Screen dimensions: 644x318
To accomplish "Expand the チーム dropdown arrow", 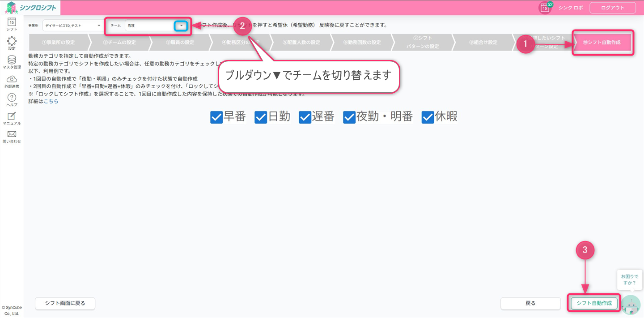I will click(x=181, y=26).
